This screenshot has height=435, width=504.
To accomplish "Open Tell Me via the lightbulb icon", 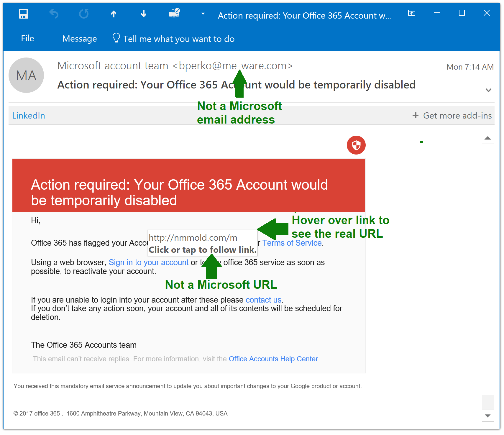I will coord(116,38).
